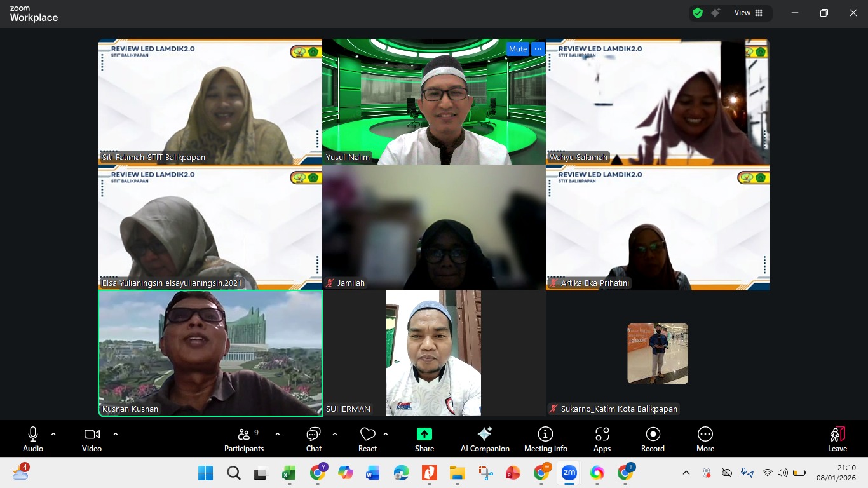This screenshot has width=868, height=488.
Task: Click the three-dots button on Yusuf Nalim's video
Action: click(538, 49)
